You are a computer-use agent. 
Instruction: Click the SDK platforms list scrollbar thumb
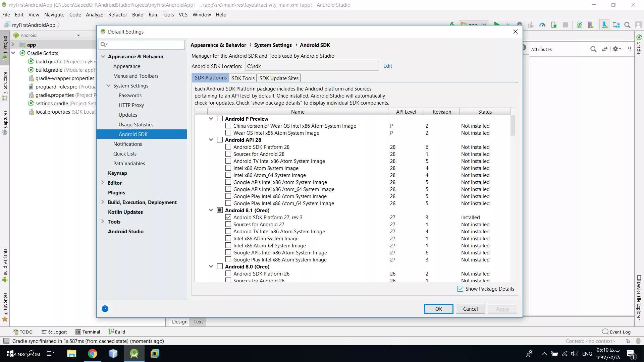513,126
